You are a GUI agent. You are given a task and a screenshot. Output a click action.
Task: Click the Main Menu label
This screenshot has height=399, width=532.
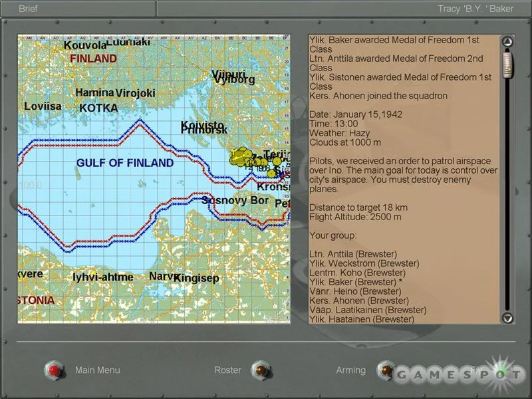coord(97,370)
